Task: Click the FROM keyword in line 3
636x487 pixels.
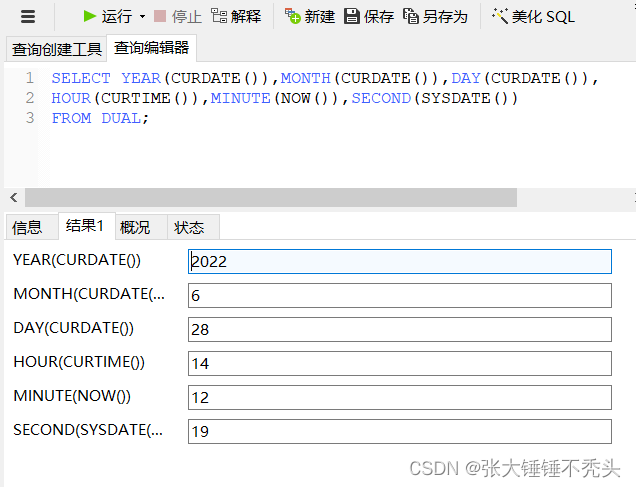Action: (71, 118)
